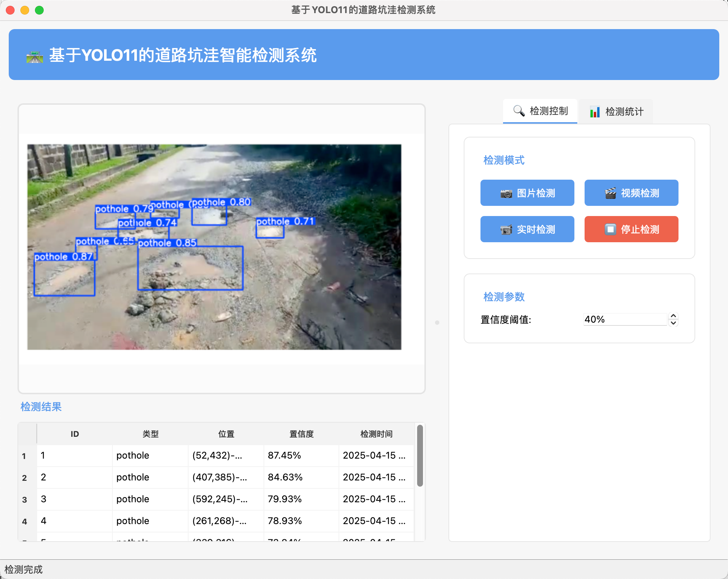
Task: Click the 检测时间 column header
Action: (x=376, y=434)
